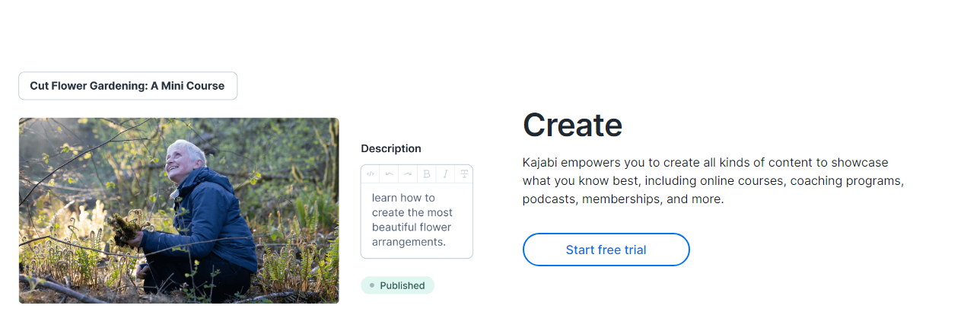
Task: Toggle italic formatting in Description editor
Action: coord(445,174)
